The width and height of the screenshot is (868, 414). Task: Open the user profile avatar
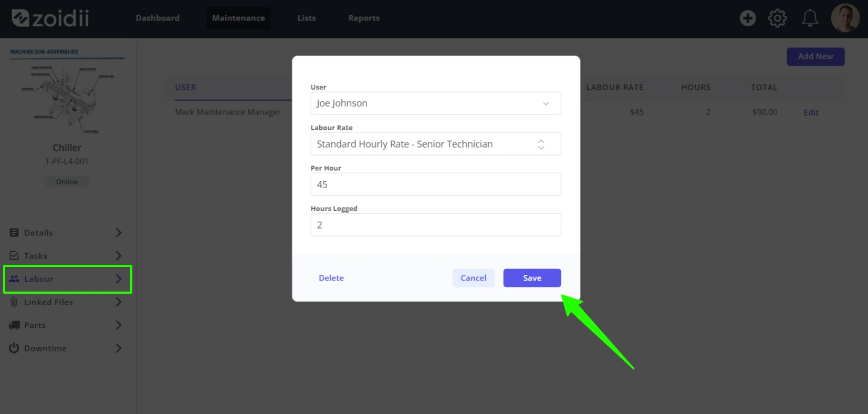tap(845, 18)
